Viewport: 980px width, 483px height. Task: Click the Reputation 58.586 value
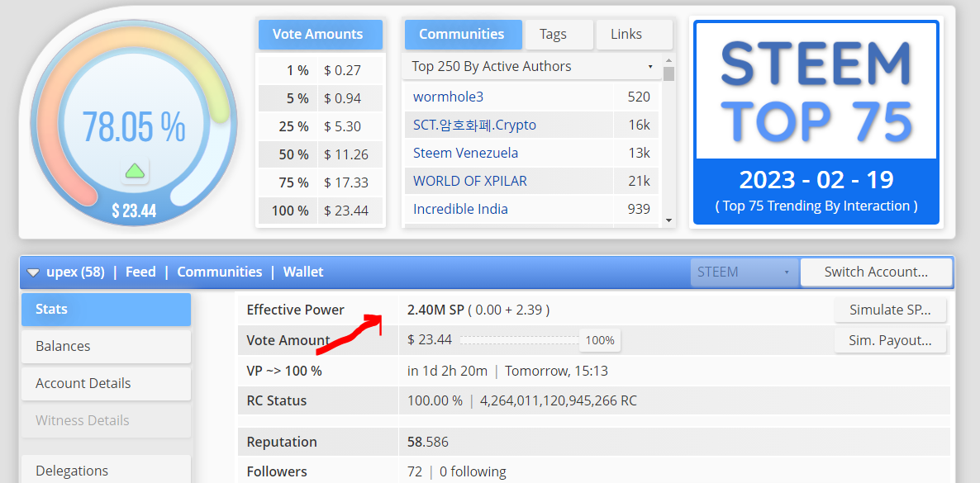(x=427, y=443)
